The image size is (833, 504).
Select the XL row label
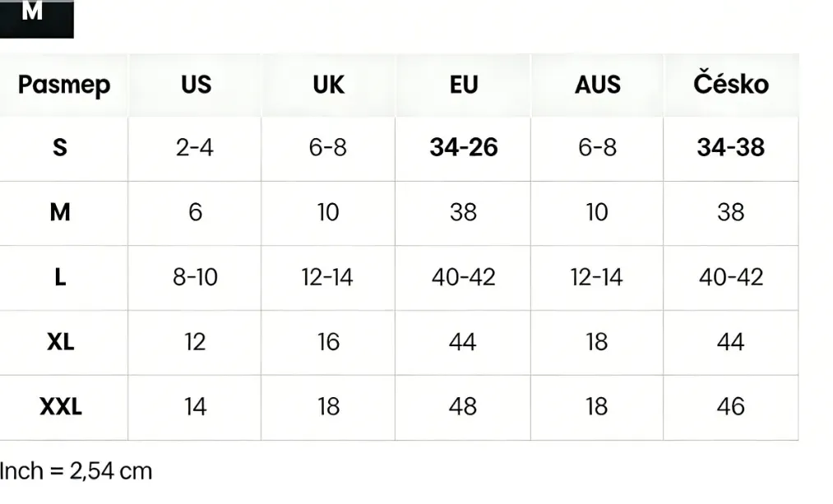click(x=60, y=341)
